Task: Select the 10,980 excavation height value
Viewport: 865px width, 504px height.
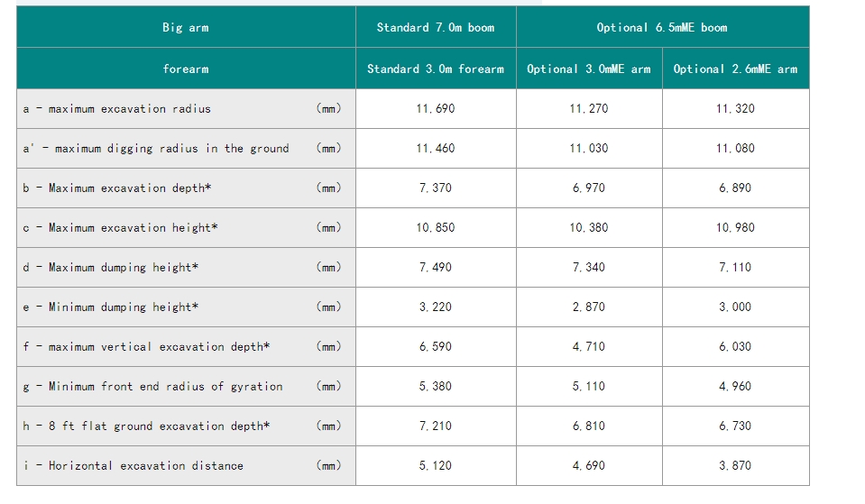Action: [x=735, y=228]
